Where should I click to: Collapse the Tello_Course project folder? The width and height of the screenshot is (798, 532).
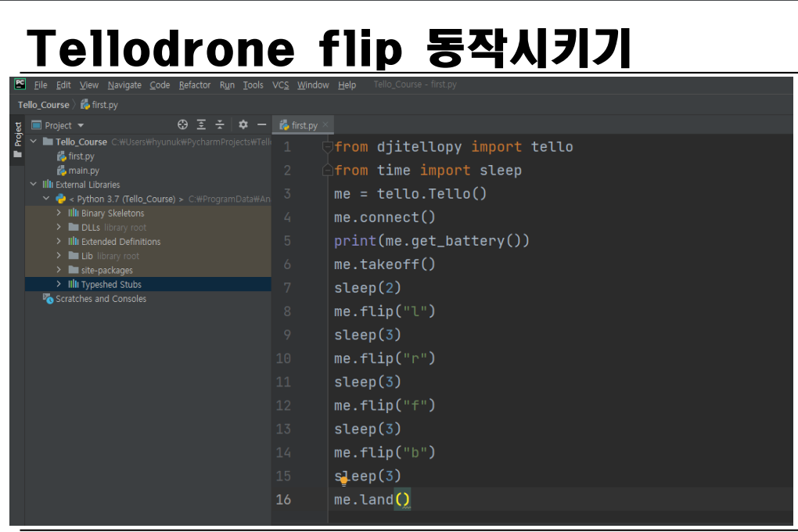pyautogui.click(x=34, y=142)
